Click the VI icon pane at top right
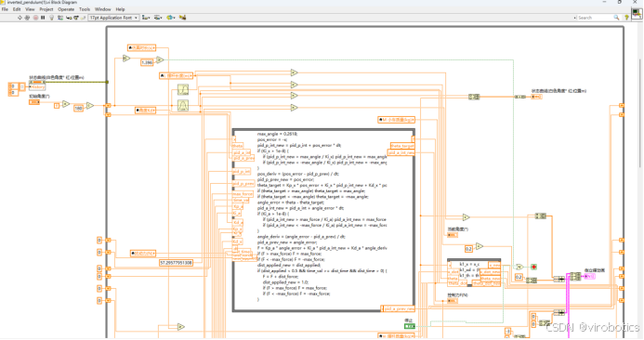 click(x=637, y=13)
